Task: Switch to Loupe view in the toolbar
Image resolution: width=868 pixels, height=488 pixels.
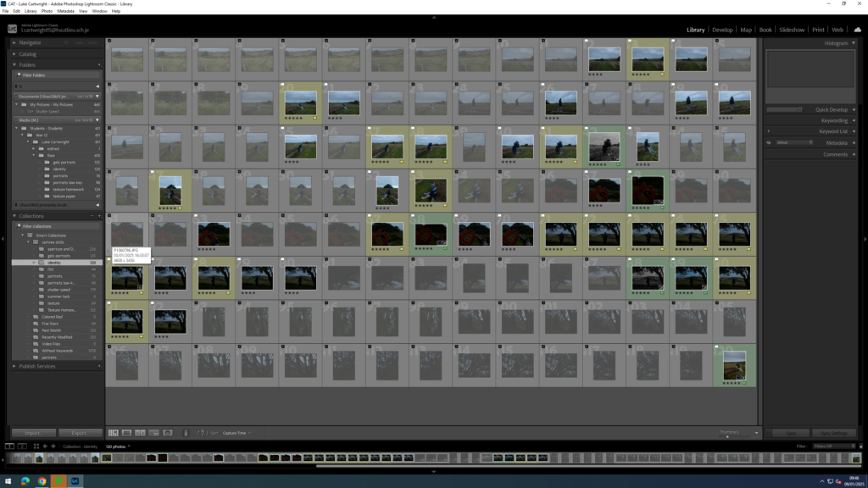Action: (126, 433)
